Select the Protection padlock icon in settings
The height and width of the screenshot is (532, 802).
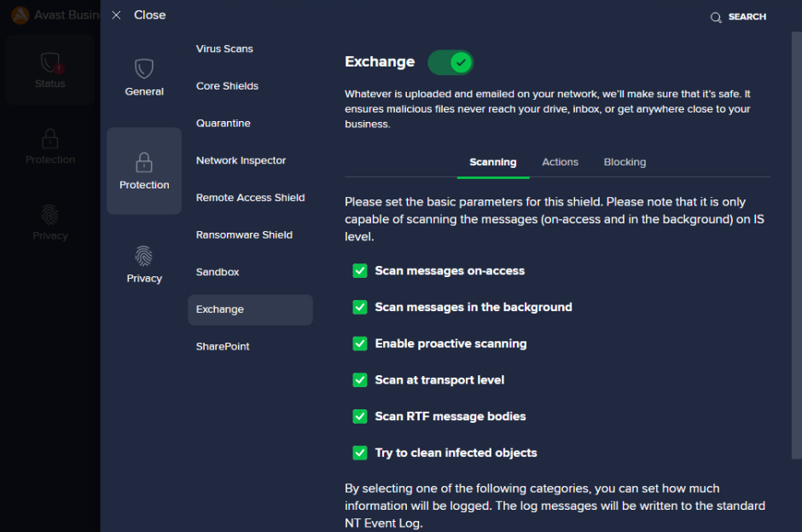143,163
